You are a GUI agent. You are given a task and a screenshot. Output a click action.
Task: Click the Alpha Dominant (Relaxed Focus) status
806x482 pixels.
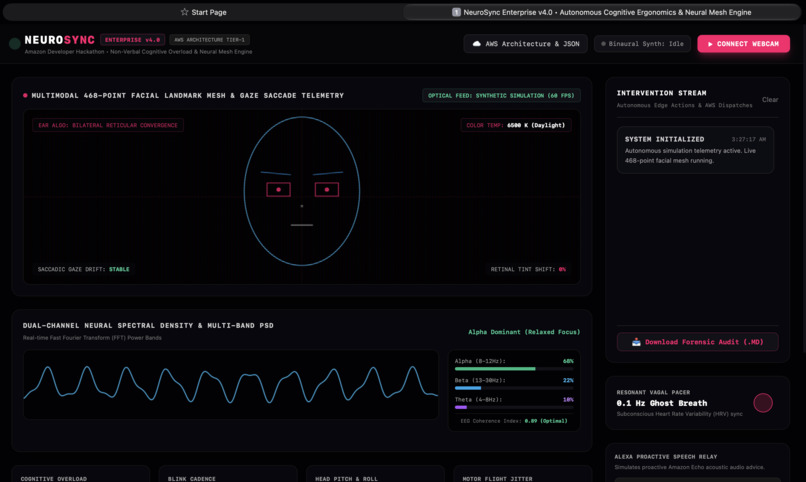(524, 332)
